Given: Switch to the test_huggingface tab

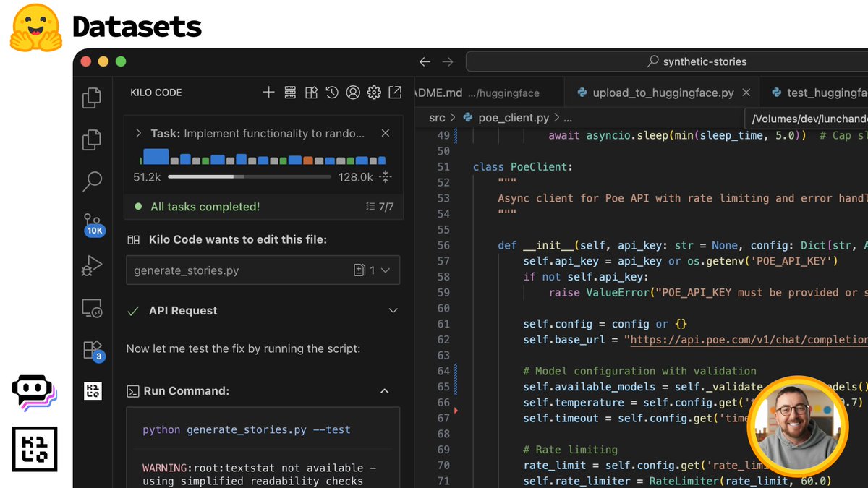Looking at the screenshot, I should pos(814,93).
